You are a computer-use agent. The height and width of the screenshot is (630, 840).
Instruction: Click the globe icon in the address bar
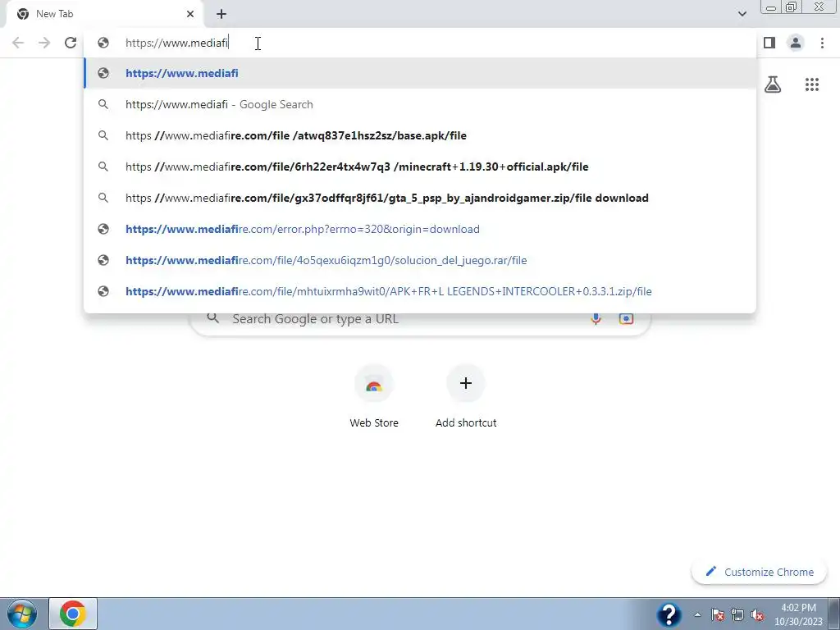(x=103, y=43)
